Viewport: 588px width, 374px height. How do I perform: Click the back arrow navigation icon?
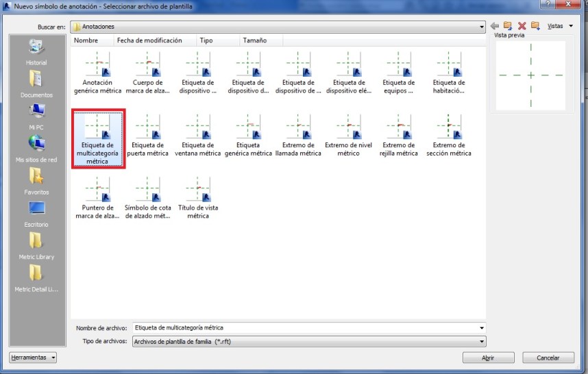tap(495, 26)
